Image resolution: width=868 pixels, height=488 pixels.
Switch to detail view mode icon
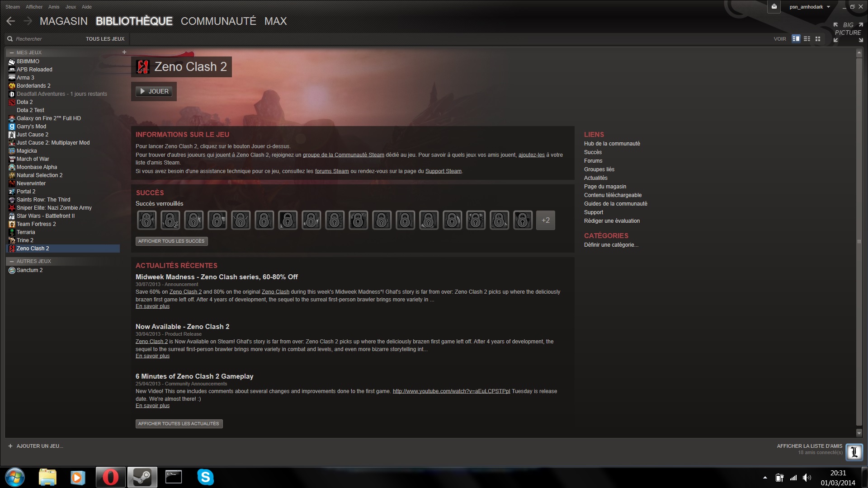(x=796, y=39)
